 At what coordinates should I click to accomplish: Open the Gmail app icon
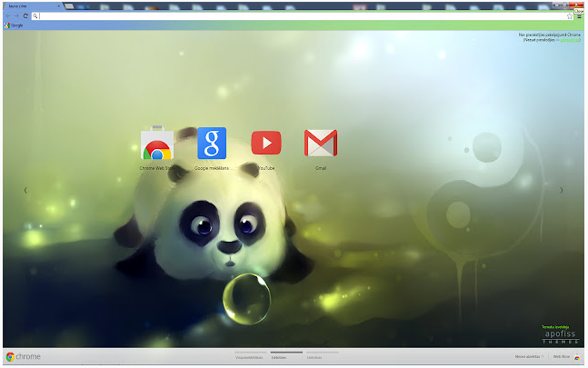coord(321,143)
